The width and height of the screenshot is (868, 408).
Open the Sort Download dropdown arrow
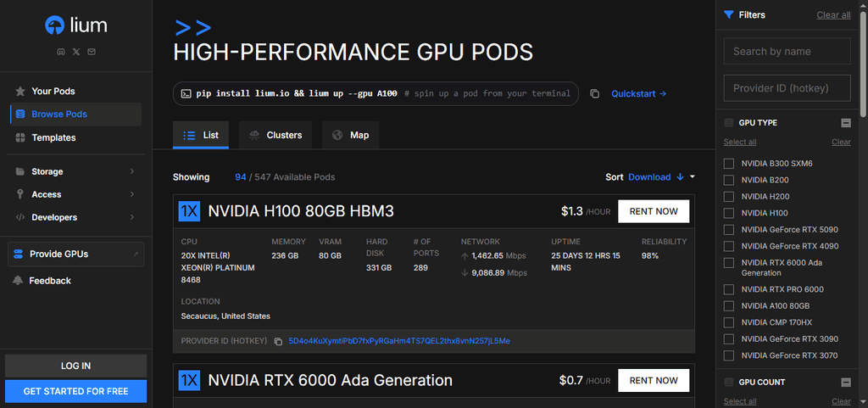pyautogui.click(x=693, y=177)
